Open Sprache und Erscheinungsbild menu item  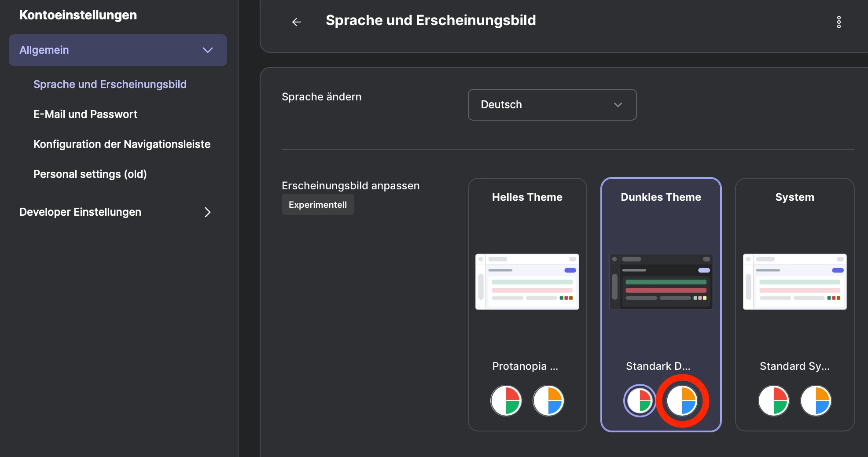[x=110, y=84]
